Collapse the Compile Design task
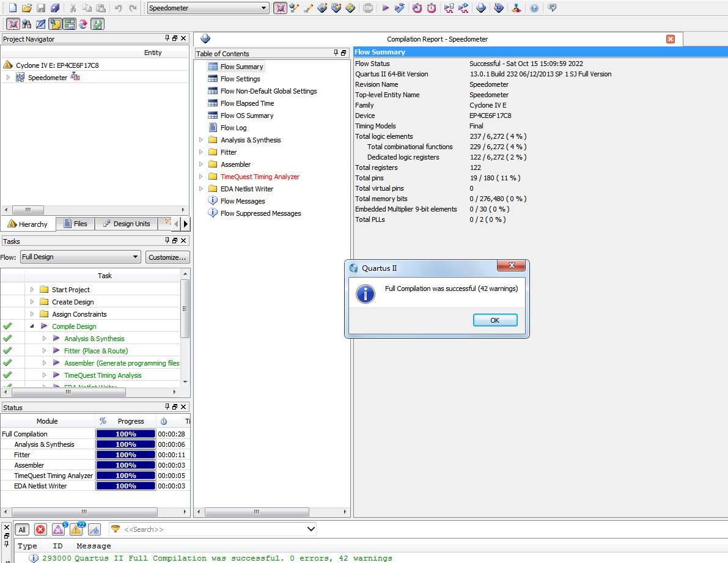The image size is (728, 563). [x=32, y=326]
